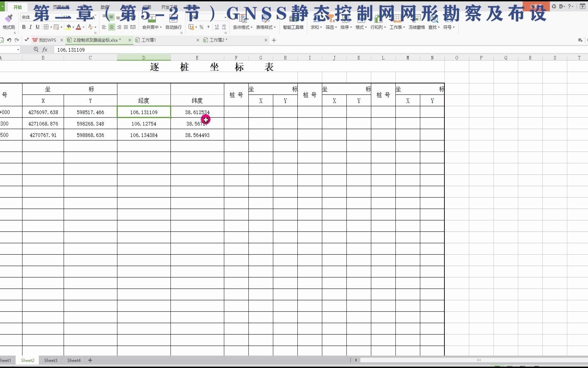Open the help question mark icon
588x368 pixels.
coord(570,6)
